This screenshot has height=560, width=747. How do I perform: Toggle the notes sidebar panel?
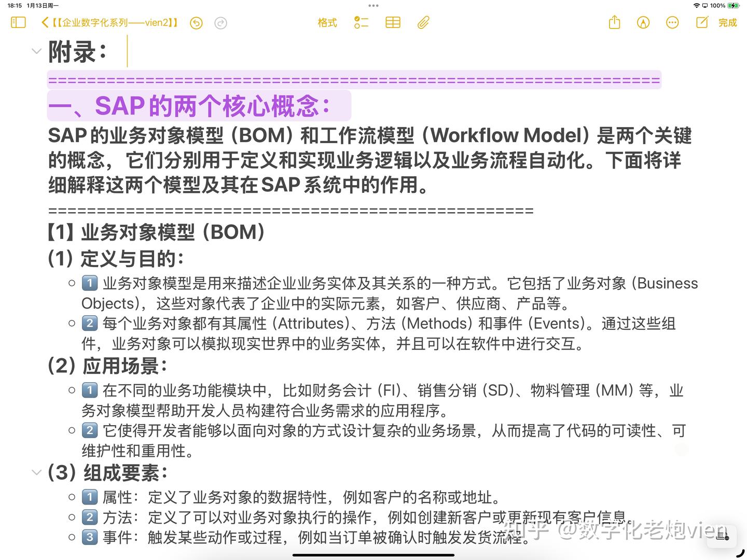[18, 22]
